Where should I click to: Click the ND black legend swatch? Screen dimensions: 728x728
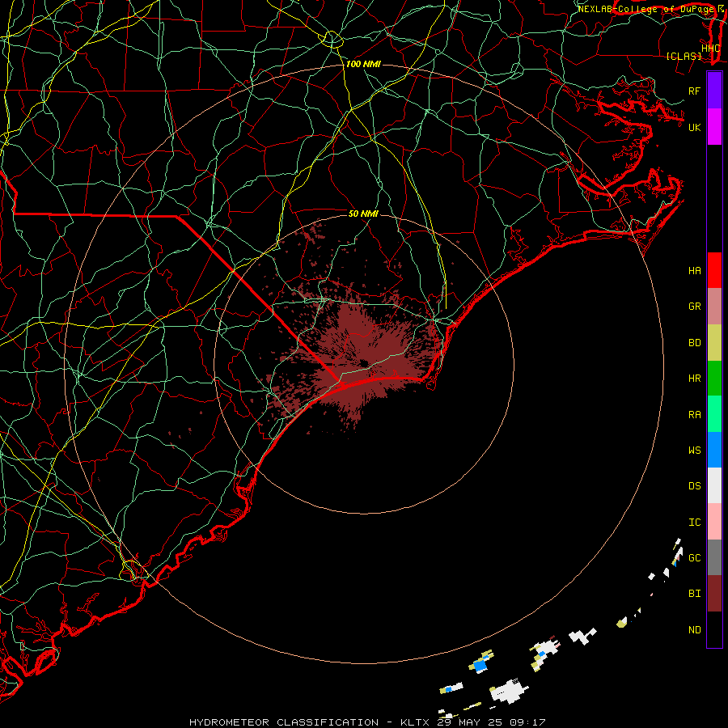[714, 629]
